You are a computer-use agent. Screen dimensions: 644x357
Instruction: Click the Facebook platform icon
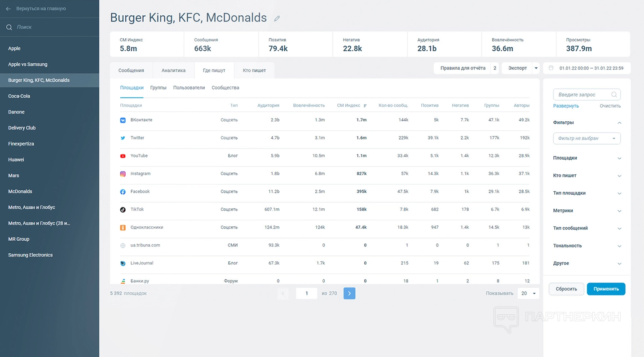point(123,192)
